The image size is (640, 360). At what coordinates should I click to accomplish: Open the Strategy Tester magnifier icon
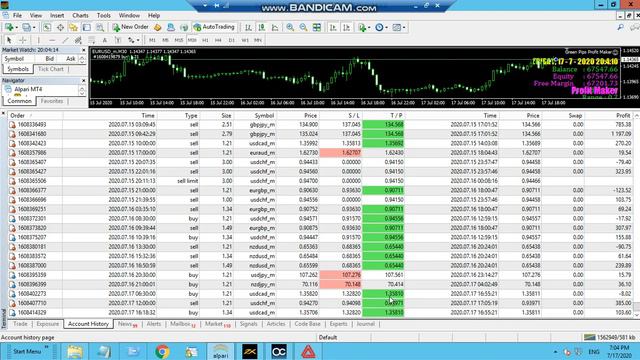tap(100, 27)
